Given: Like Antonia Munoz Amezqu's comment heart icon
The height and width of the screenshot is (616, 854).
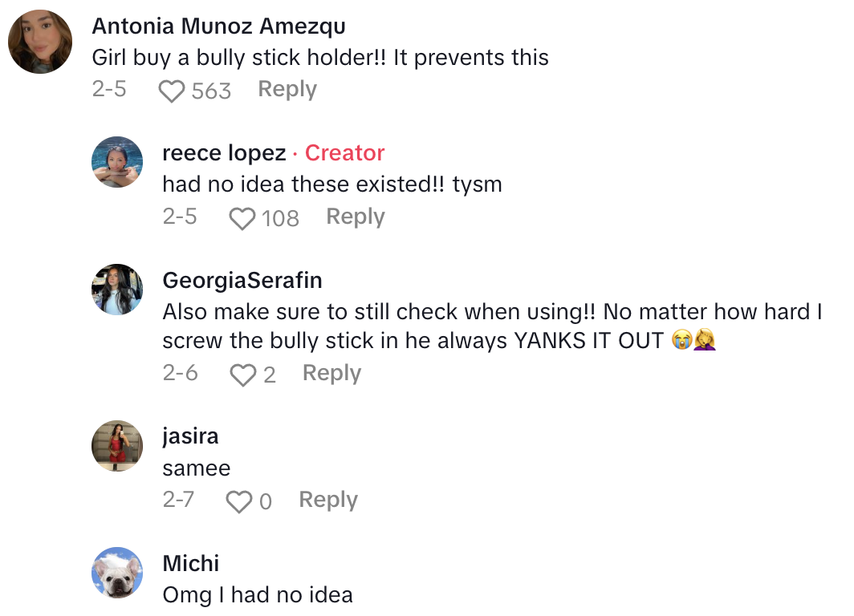Looking at the screenshot, I should tap(171, 89).
